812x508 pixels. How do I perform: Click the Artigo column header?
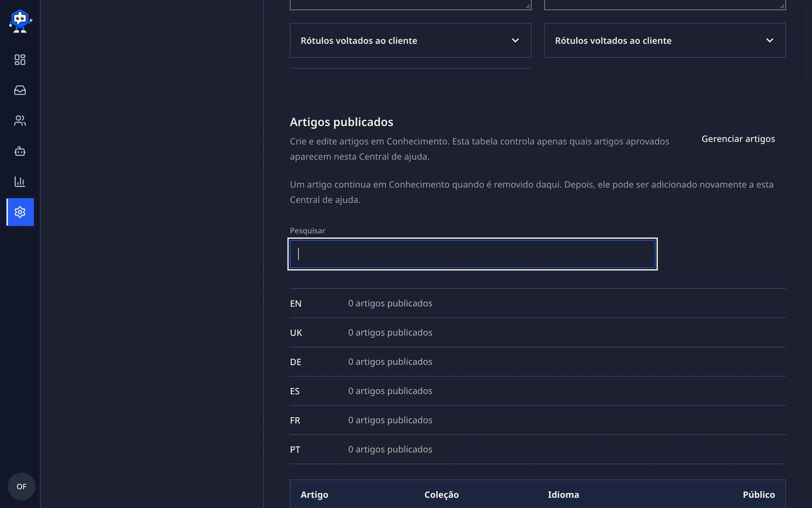(x=315, y=495)
